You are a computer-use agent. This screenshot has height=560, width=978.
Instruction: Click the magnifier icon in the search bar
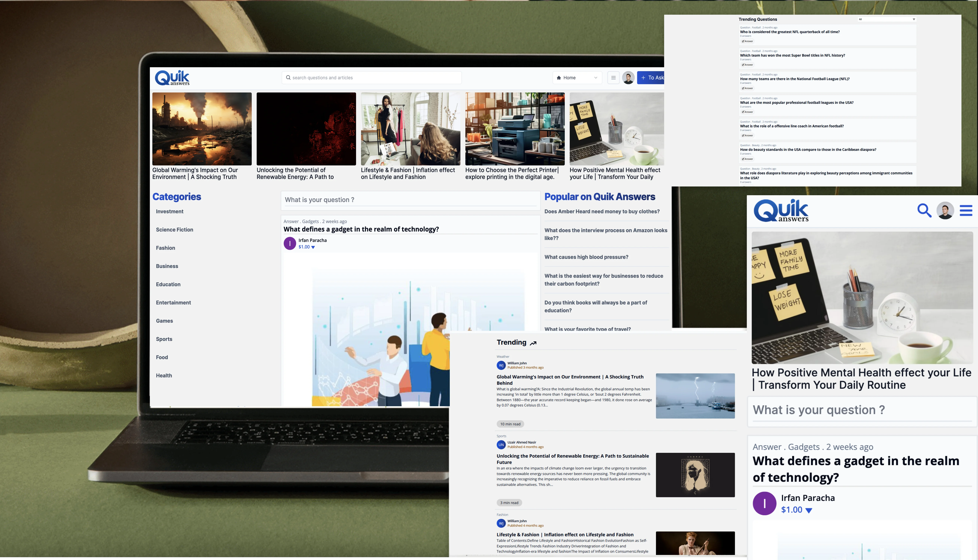point(288,78)
